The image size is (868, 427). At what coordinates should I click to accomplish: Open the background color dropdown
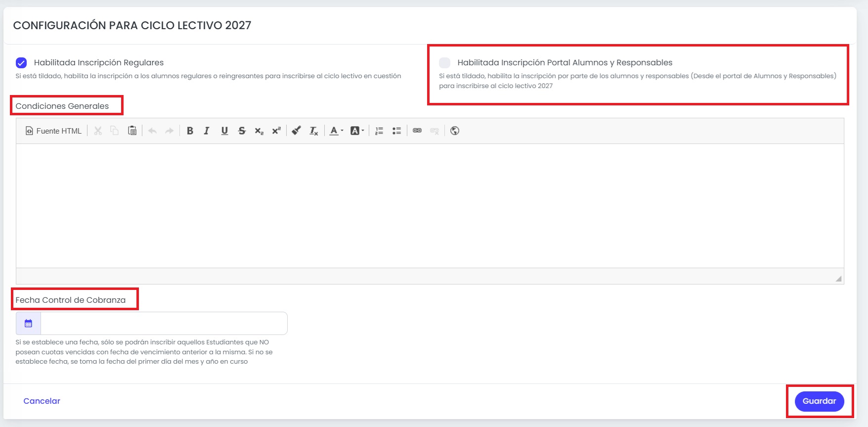[x=357, y=131]
